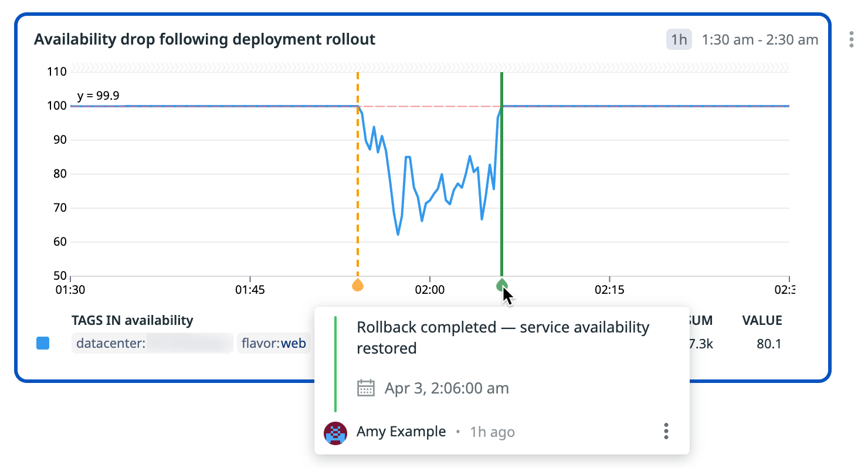Click the widget title text
868x468 pixels.
[205, 39]
